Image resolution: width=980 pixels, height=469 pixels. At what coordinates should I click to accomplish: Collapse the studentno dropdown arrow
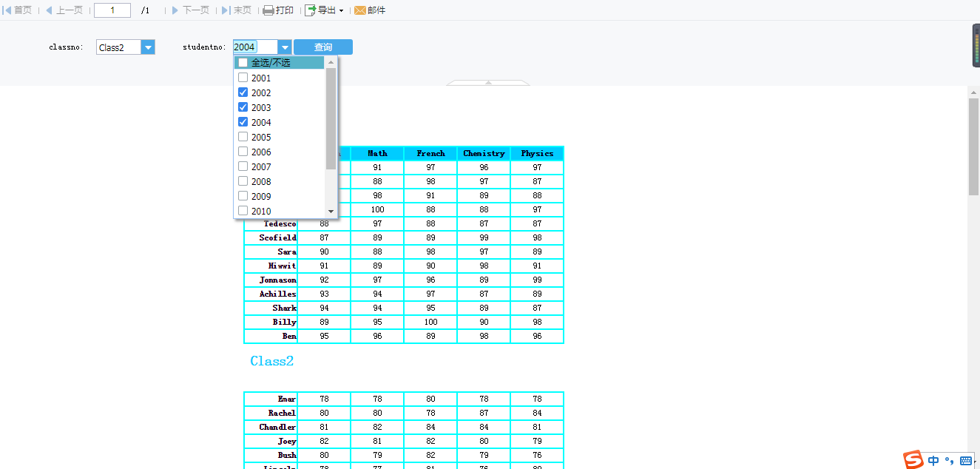click(x=285, y=47)
